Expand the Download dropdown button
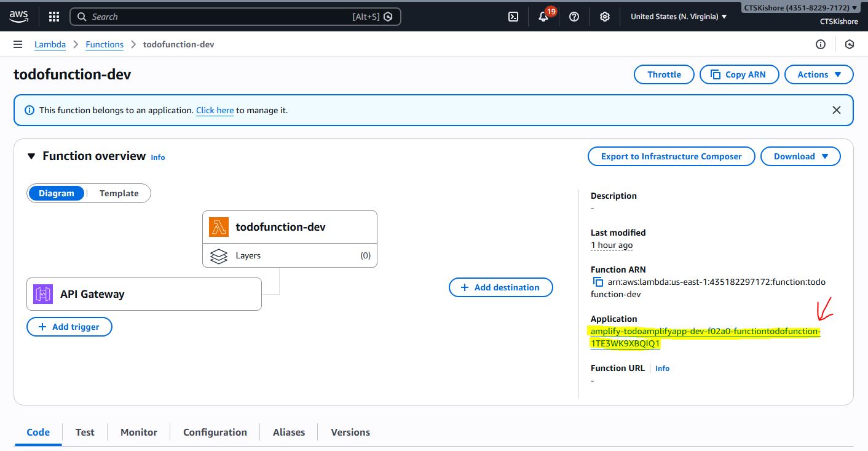 click(800, 156)
